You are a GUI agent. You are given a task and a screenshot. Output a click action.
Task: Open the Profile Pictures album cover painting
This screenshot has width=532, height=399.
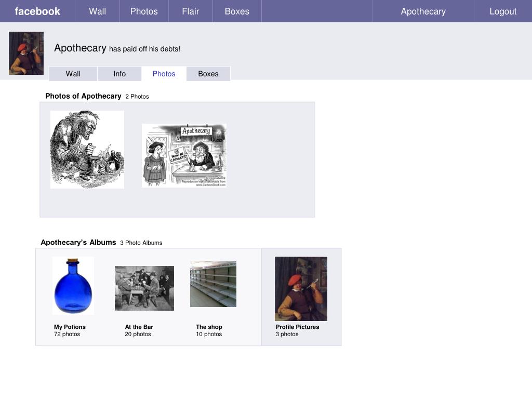(x=301, y=289)
